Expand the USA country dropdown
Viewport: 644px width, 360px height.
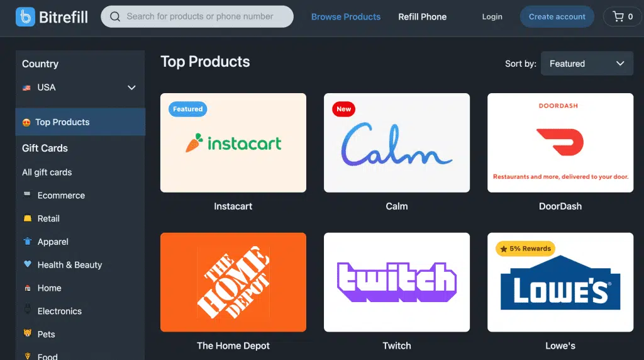pos(79,87)
